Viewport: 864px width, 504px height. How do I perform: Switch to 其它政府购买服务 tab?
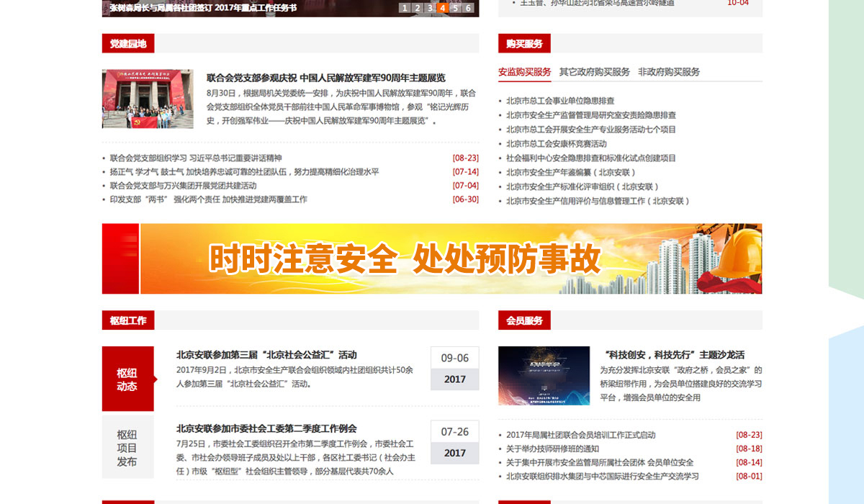coord(594,72)
